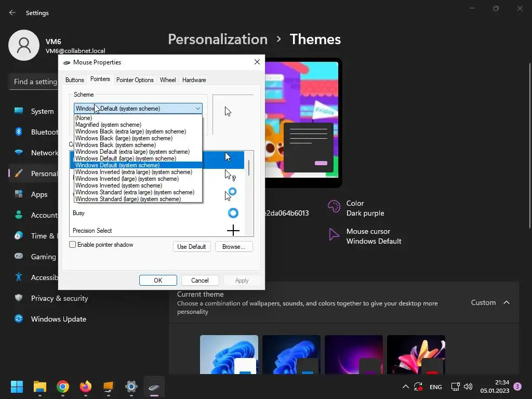Click the pointer list scrollbar
Image resolution: width=532 pixels, height=399 pixels.
point(249,168)
